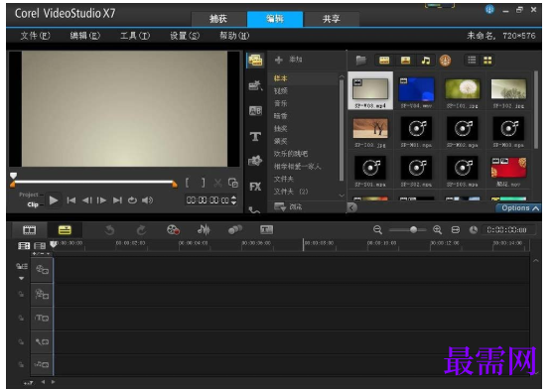Image resolution: width=555 pixels, height=392 pixels.
Task: Click the orange round library toolbar icon
Action: point(445,61)
